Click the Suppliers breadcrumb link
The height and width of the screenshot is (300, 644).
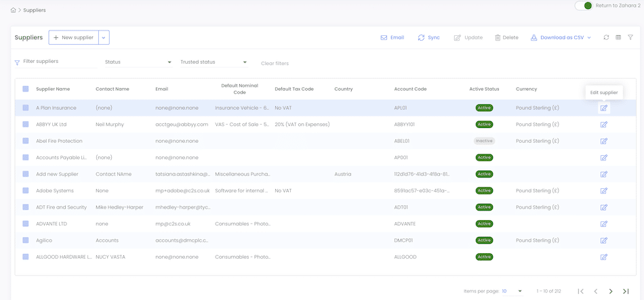point(35,10)
